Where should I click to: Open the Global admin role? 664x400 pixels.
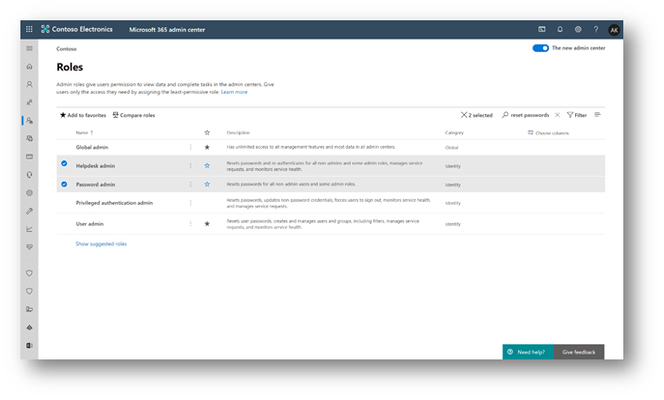point(92,147)
